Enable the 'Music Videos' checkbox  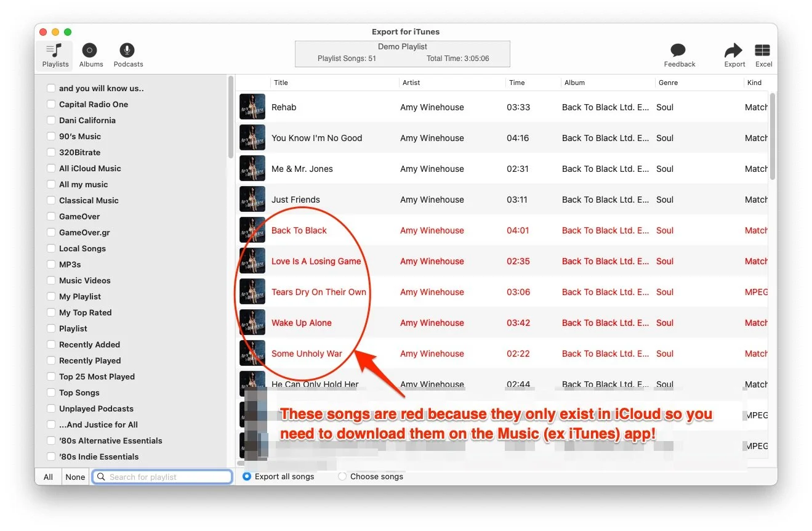click(x=51, y=280)
